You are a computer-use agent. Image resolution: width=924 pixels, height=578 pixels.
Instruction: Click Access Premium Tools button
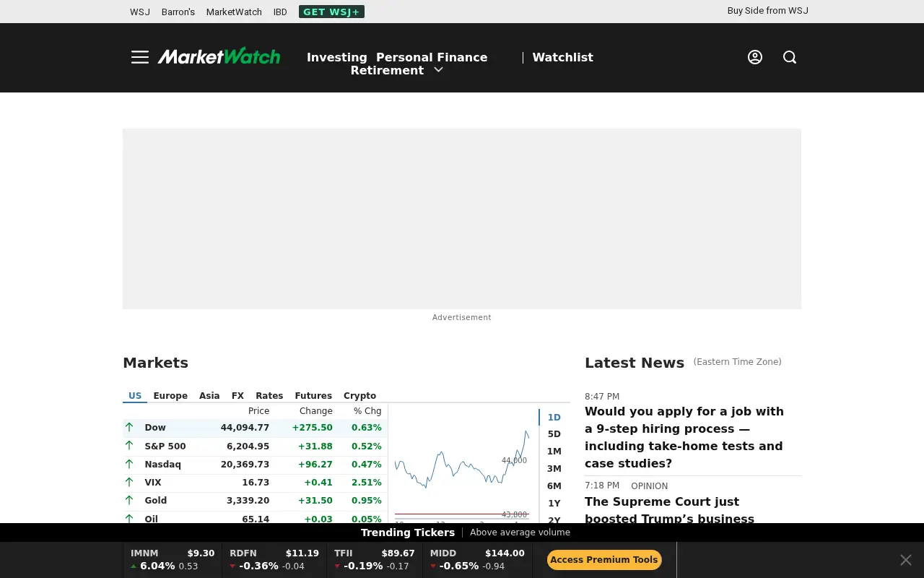(x=604, y=560)
